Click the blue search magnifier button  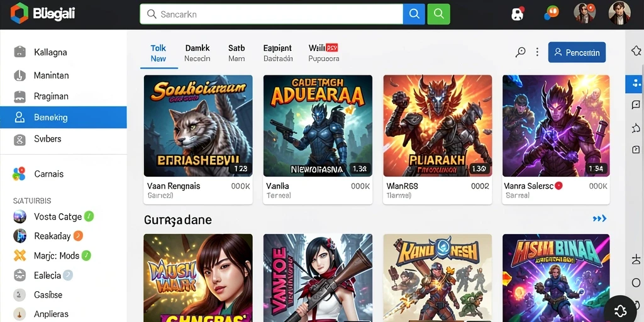tap(414, 14)
